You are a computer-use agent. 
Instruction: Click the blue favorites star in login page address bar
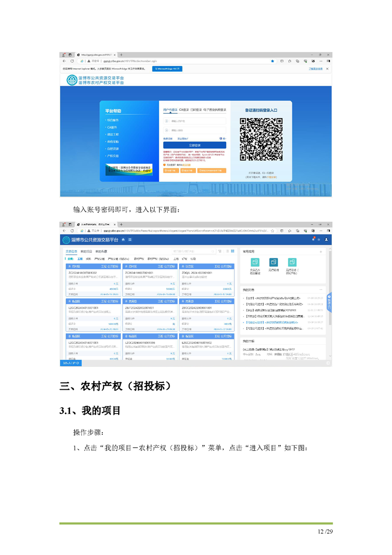coord(272,61)
